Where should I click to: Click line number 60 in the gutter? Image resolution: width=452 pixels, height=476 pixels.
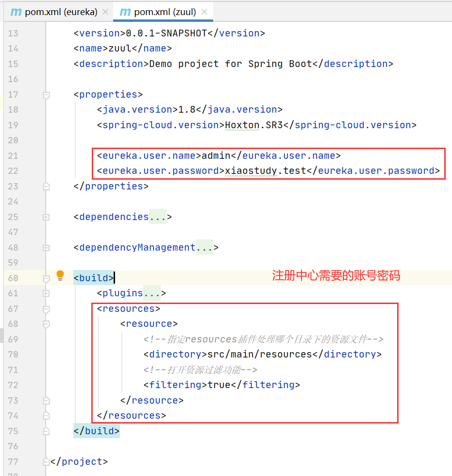click(x=13, y=278)
